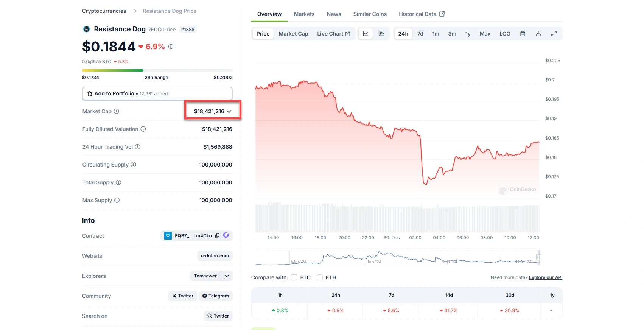Screen dimensions: 644x330
Task: Expand the Market Cap value dropdown
Action: [x=229, y=111]
